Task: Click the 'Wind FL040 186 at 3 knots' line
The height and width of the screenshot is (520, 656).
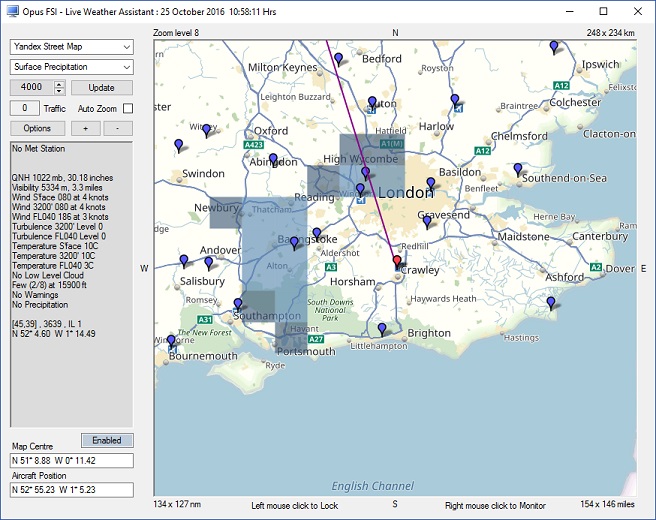Action: [x=60, y=217]
